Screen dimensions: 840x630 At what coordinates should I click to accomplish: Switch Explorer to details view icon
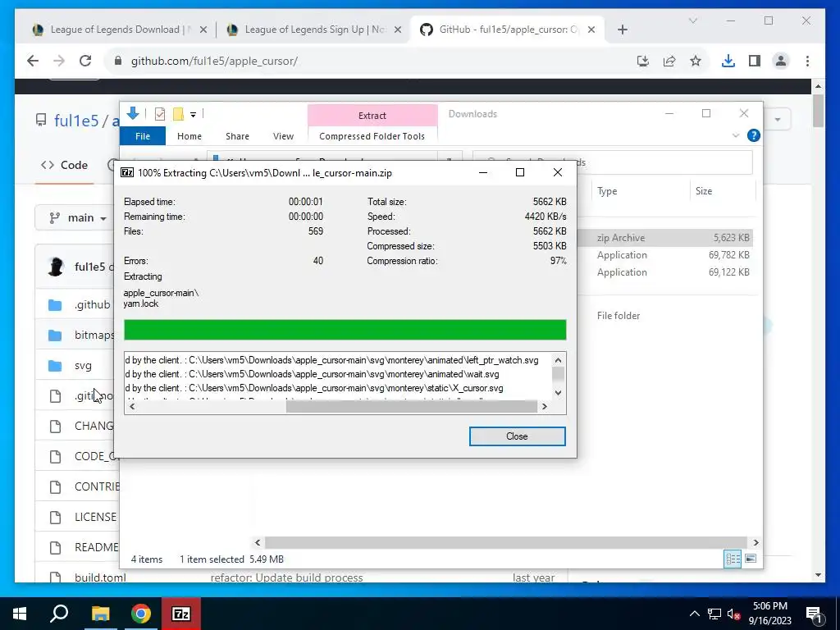tap(733, 559)
